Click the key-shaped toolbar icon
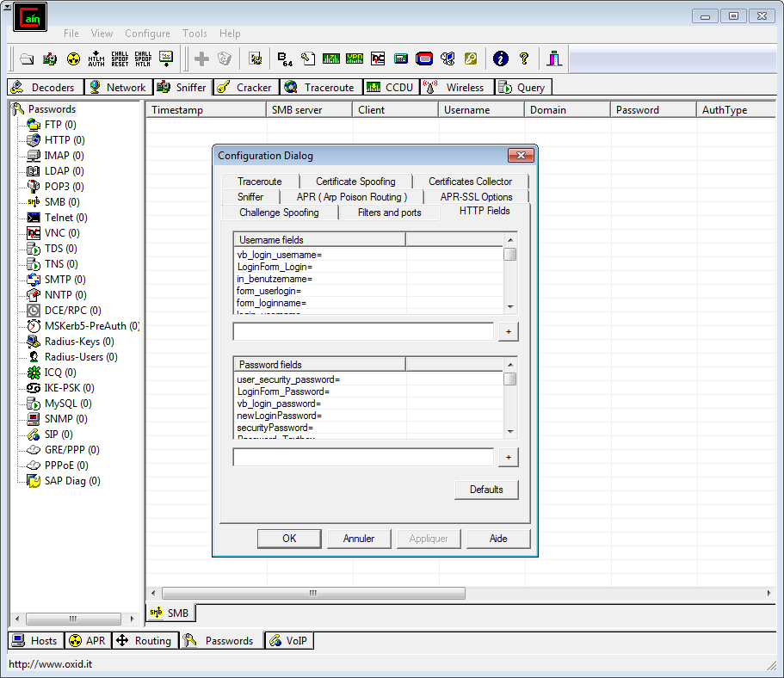Image resolution: width=784 pixels, height=678 pixels. (x=471, y=59)
